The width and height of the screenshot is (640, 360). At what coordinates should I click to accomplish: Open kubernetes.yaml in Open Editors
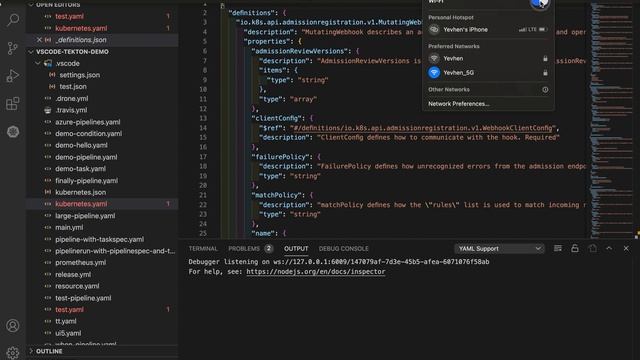pos(102,28)
